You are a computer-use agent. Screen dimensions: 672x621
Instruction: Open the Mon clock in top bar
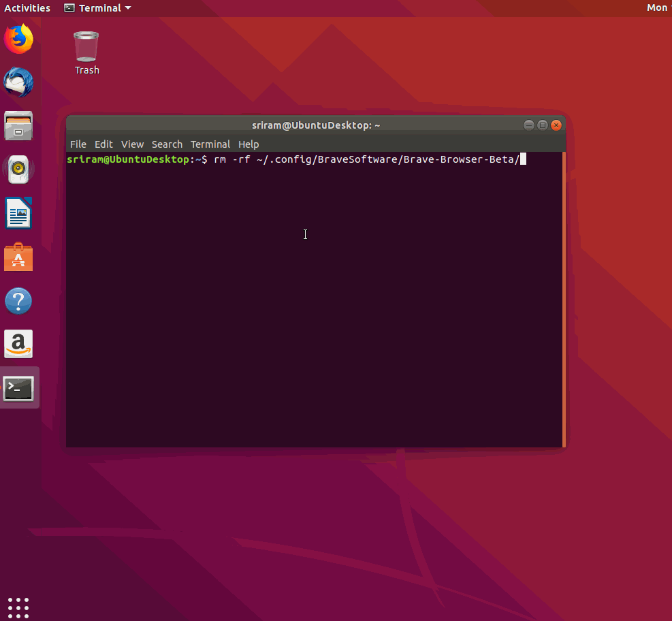click(658, 7)
